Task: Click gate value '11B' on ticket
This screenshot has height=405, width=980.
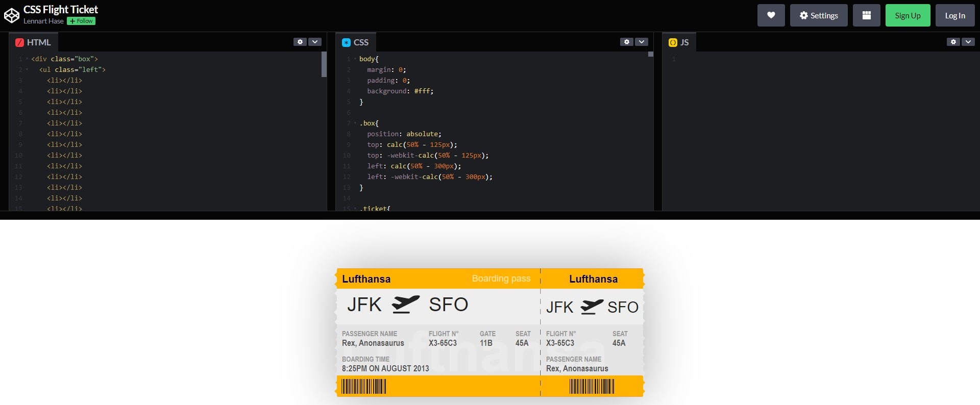Action: pos(486,343)
